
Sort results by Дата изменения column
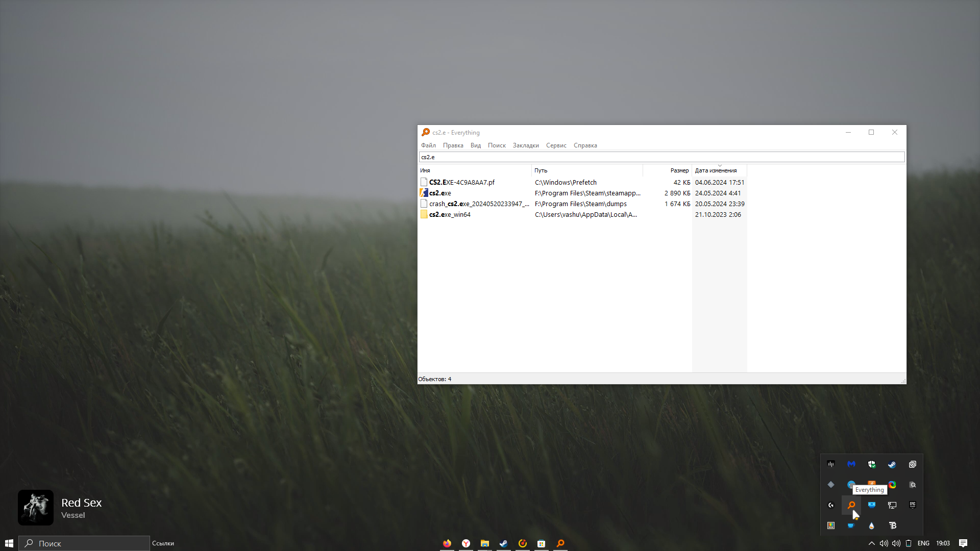[716, 170]
